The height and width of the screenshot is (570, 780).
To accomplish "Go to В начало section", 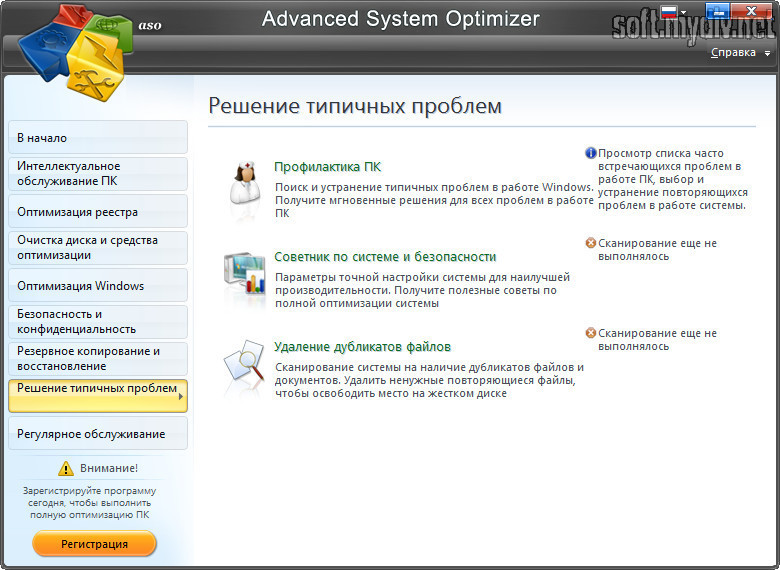I will (98, 137).
